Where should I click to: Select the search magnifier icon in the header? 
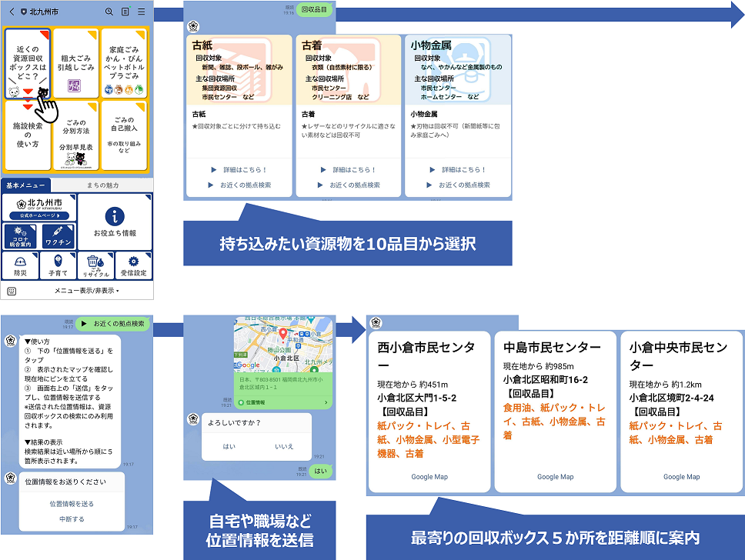coord(109,12)
